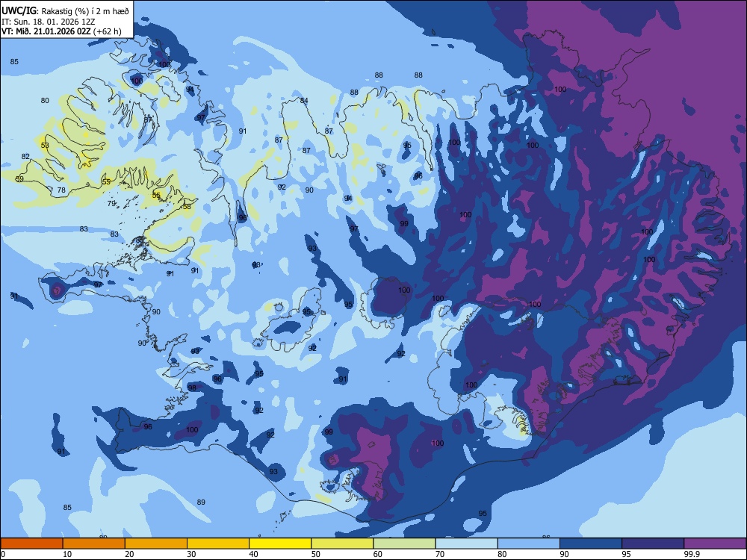This screenshot has height=560, width=747.
Task: Click the 'UWC/IG: Rakastig (%) í 2 m hæð' title
Action: click(x=65, y=11)
